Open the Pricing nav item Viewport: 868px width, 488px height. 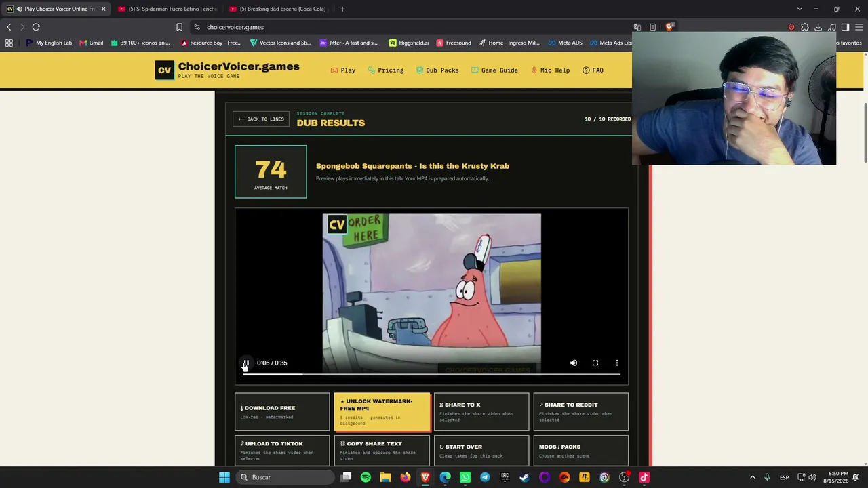(386, 70)
